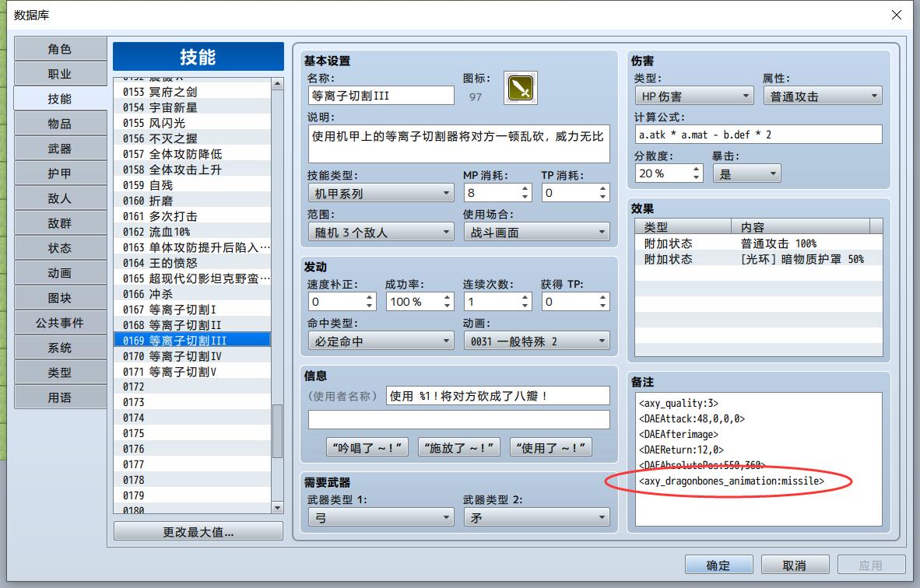
Task: Increase 速度补正 stepper value
Action: pyautogui.click(x=369, y=298)
